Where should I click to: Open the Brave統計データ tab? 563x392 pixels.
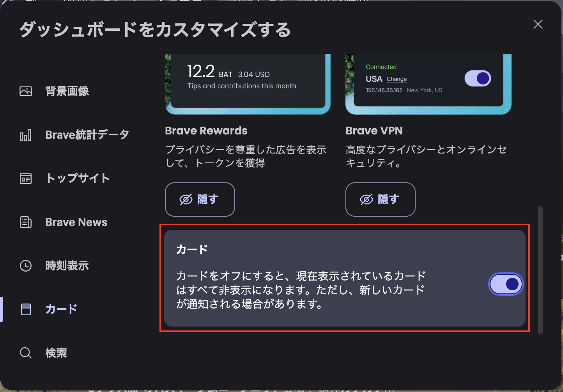pyautogui.click(x=87, y=135)
